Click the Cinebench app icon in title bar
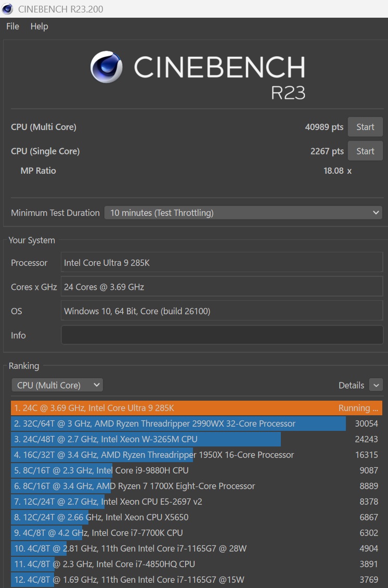 tap(7, 9)
